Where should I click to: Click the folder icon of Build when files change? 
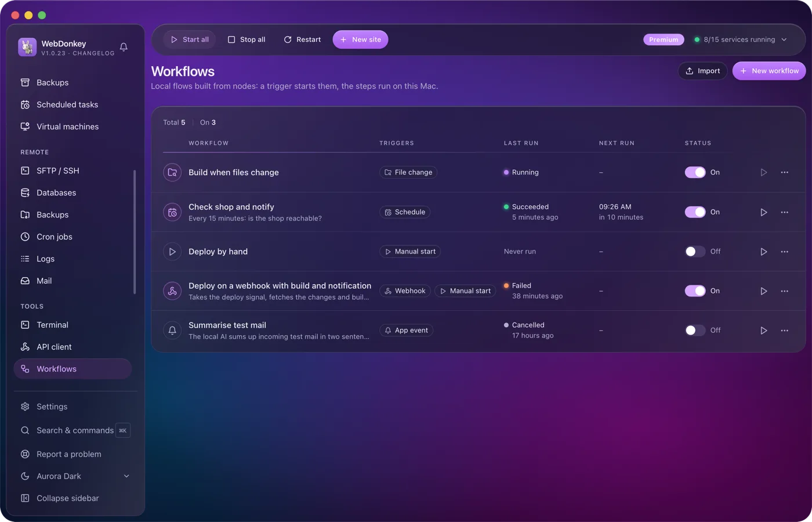172,172
